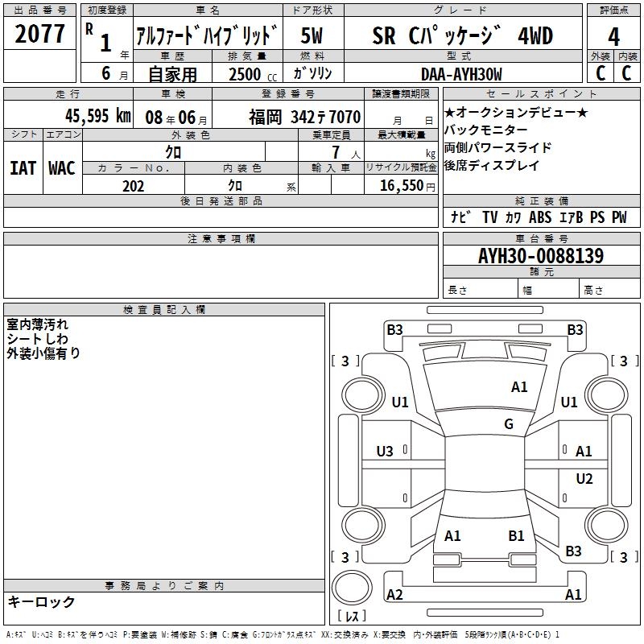644x644 pixels.
Task: Click the 両側パワースライド sales point
Action: pyautogui.click(x=497, y=147)
